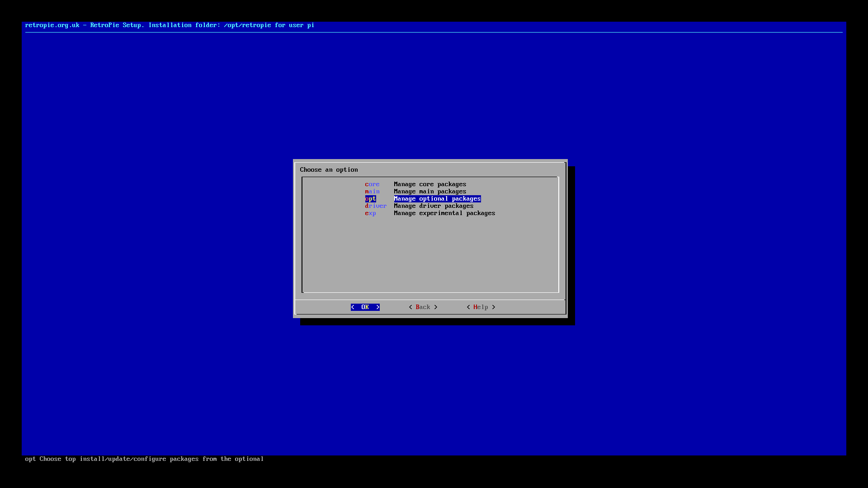Open the Help button
The width and height of the screenshot is (868, 488).
click(481, 307)
